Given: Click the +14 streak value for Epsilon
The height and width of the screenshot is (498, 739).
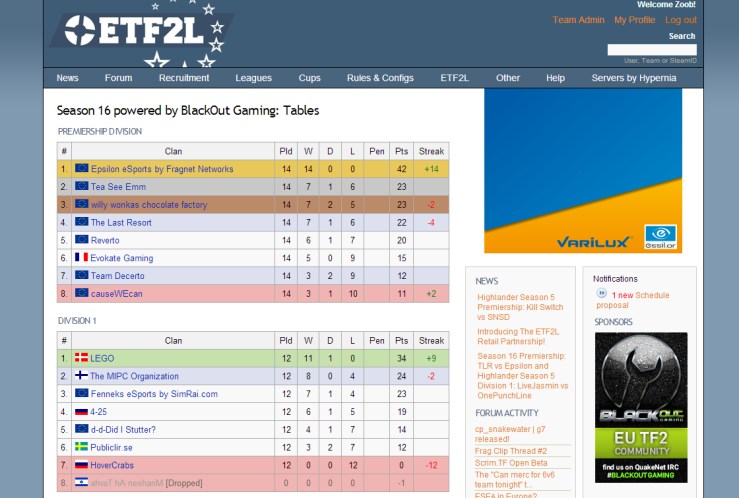Looking at the screenshot, I should (x=431, y=169).
